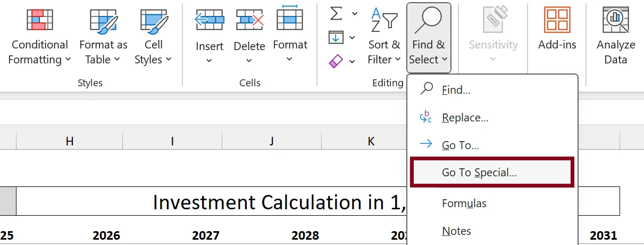The height and width of the screenshot is (245, 644).
Task: Expand the Clear dropdown arrow
Action: [352, 62]
